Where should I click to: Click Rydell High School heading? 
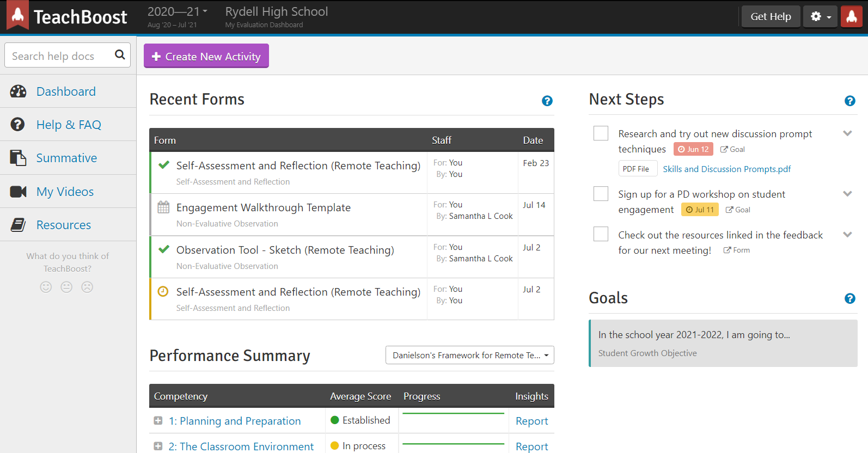[x=277, y=11]
